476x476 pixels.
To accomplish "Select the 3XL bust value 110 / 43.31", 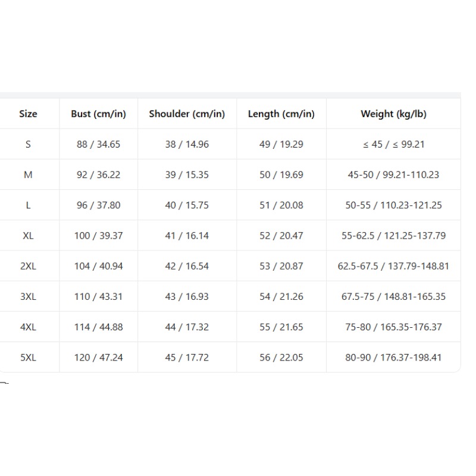I will pos(98,296).
